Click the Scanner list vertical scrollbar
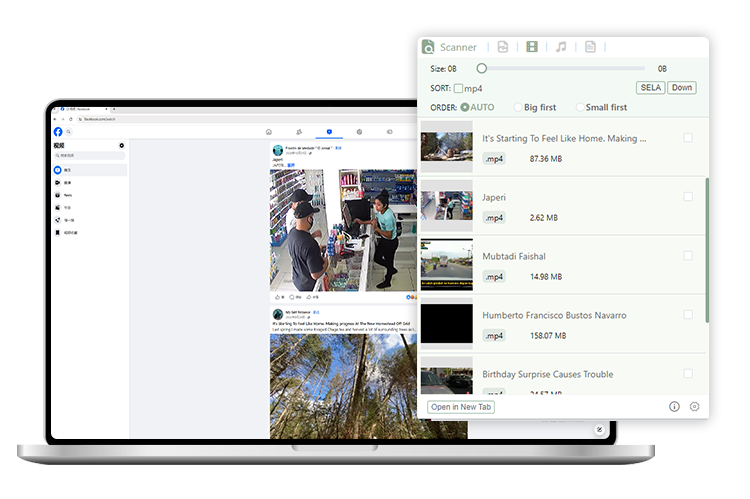The width and height of the screenshot is (750, 499). pos(707,250)
